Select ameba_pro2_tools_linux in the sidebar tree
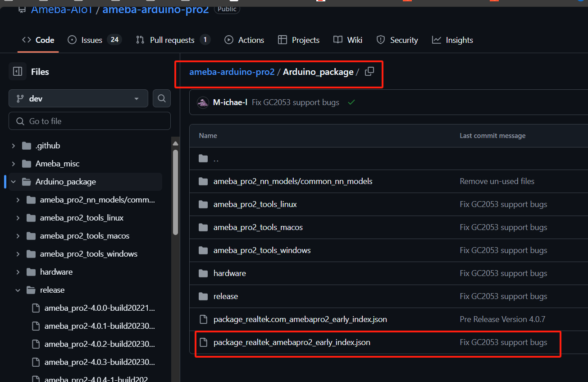The image size is (588, 382). (82, 218)
